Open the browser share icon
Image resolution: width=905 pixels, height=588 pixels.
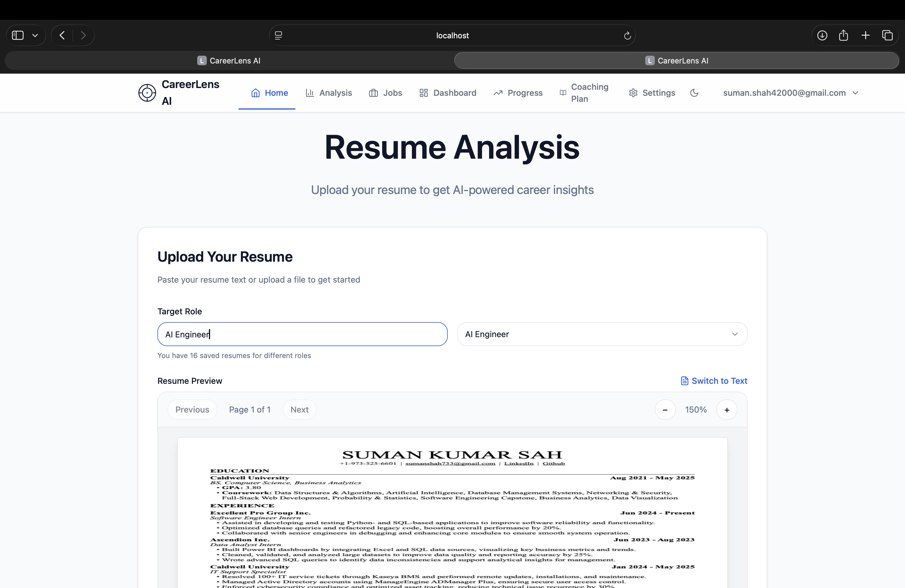[843, 35]
